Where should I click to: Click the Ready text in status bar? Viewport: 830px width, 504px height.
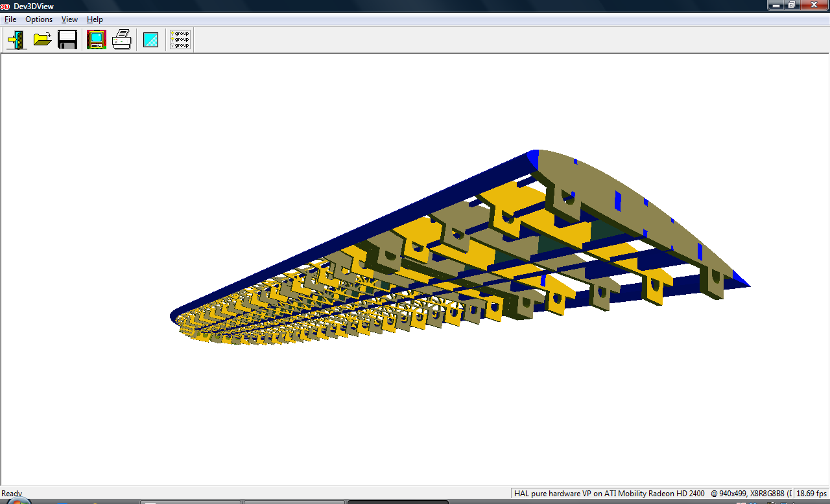(12, 494)
